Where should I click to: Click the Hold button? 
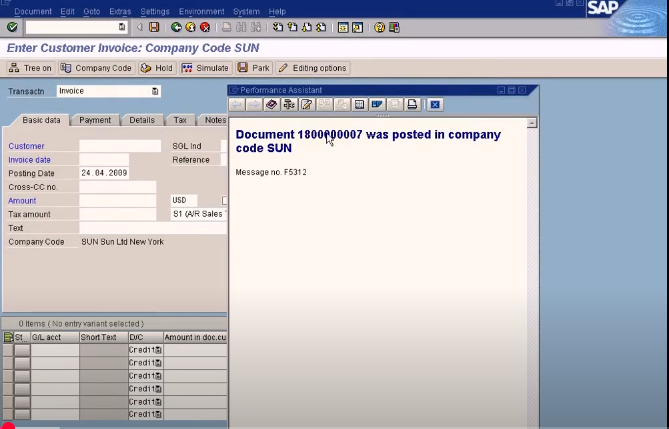tap(157, 68)
